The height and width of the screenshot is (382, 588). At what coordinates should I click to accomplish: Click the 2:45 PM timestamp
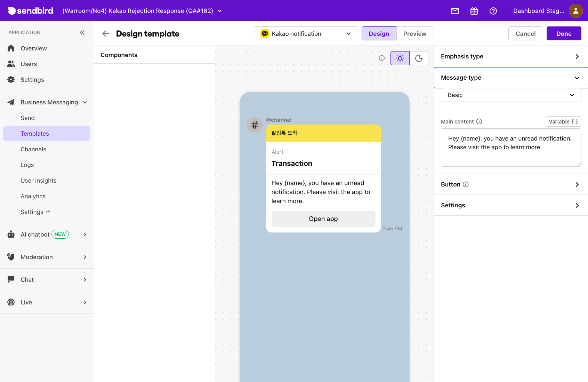click(392, 229)
